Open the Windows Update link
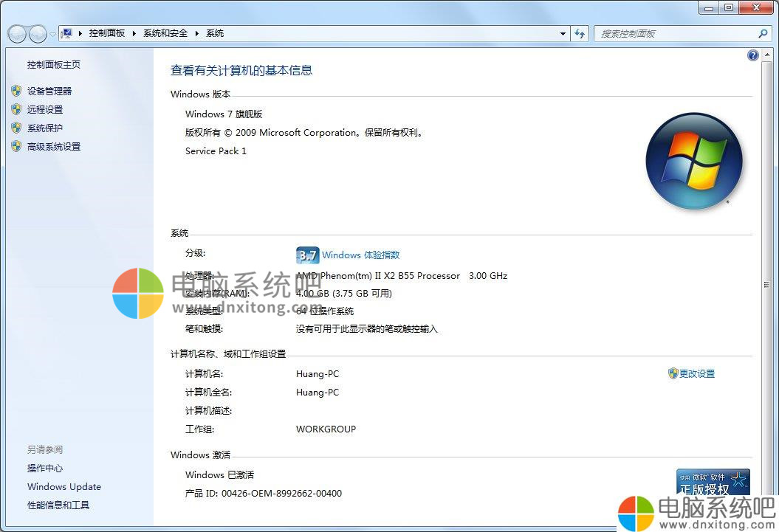The height and width of the screenshot is (532, 779). 64,486
